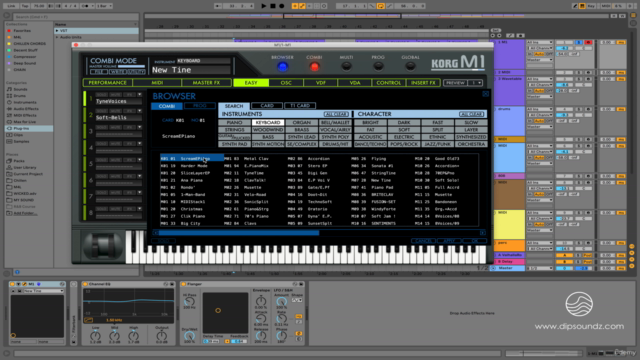The height and width of the screenshot is (360, 640).
Task: Switch to the CONTROL tab
Action: tap(389, 82)
